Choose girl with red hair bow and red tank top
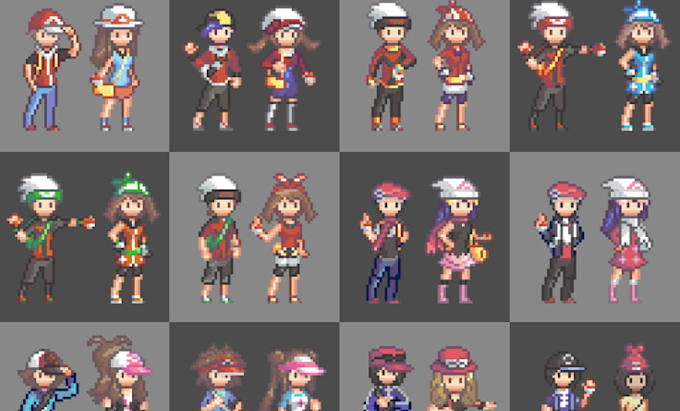Screen dimensions: 680x411 pyautogui.click(x=284, y=238)
